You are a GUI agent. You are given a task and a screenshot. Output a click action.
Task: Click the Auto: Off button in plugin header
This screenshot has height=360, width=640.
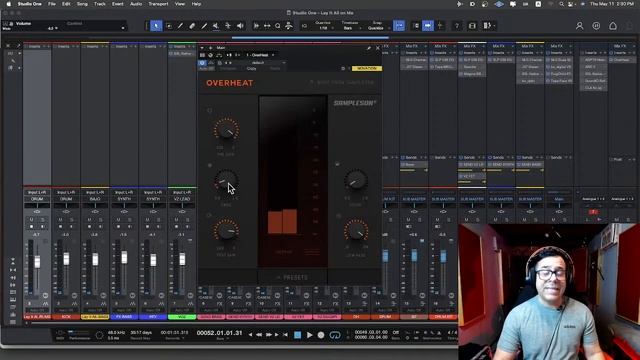point(207,69)
